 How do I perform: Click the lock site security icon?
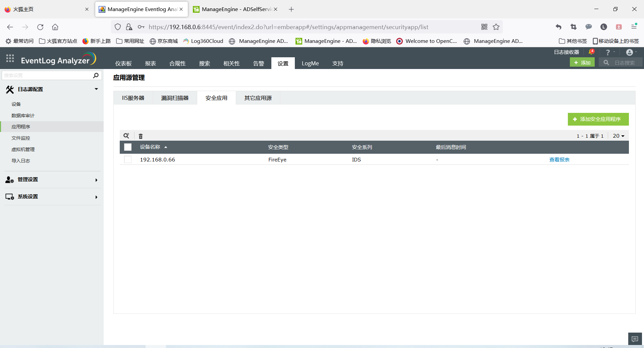(129, 27)
